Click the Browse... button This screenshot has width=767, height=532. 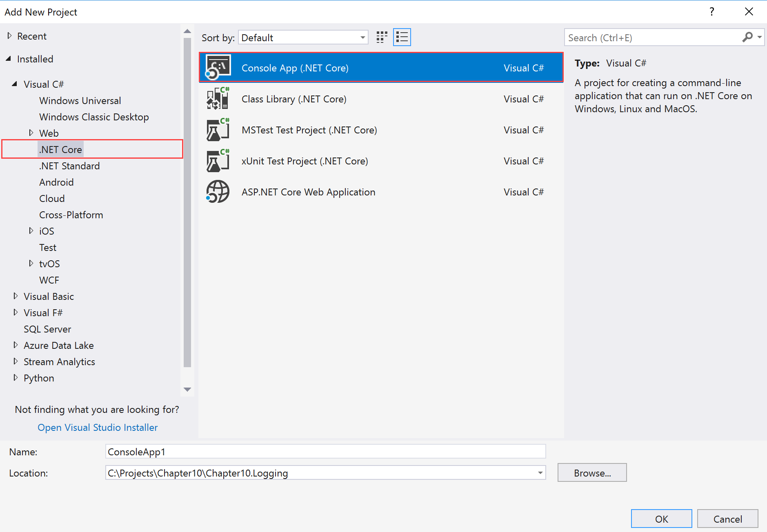592,472
